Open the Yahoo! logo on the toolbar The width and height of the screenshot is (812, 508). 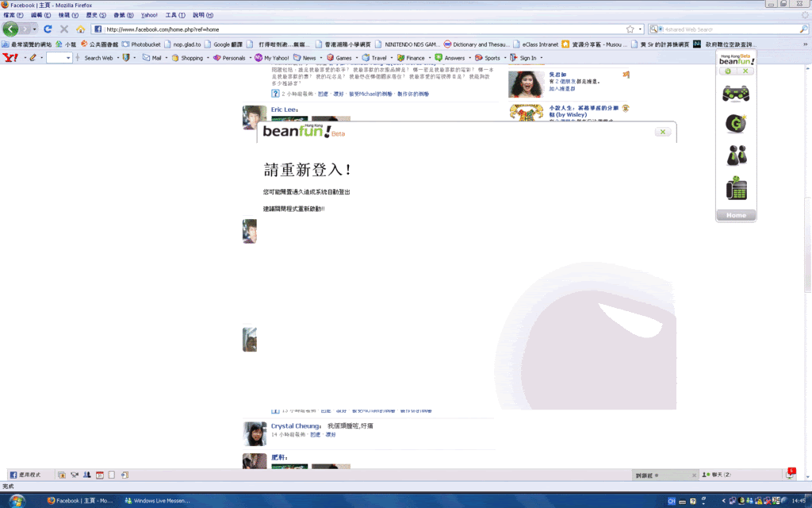(10, 57)
